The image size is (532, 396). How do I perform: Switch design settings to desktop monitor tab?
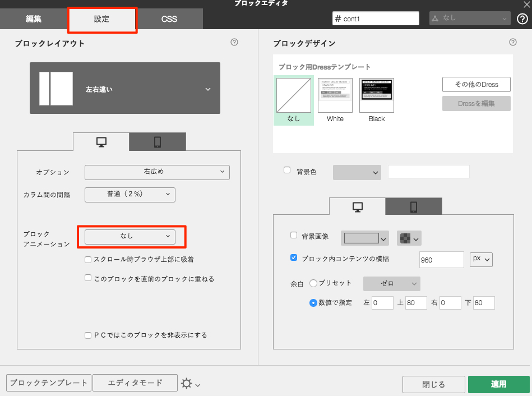pos(357,206)
